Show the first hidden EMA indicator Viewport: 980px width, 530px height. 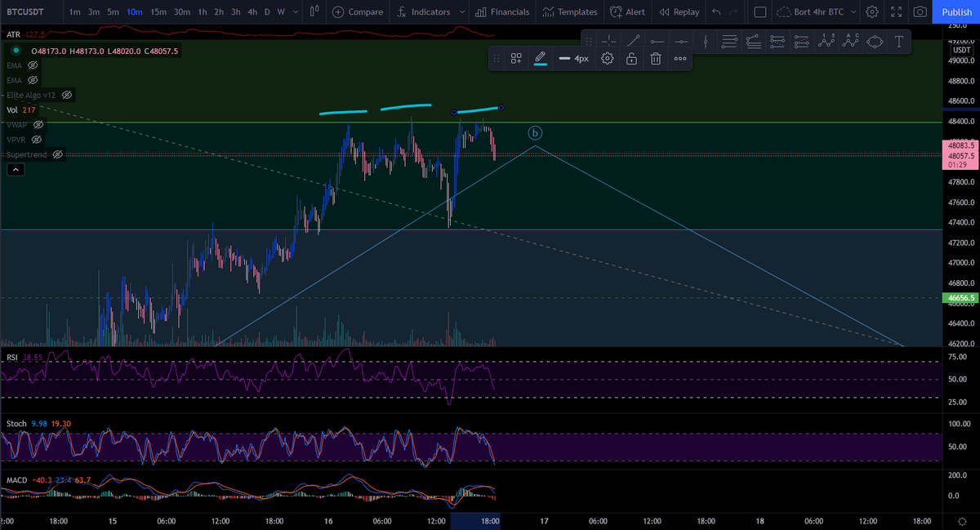click(33, 65)
